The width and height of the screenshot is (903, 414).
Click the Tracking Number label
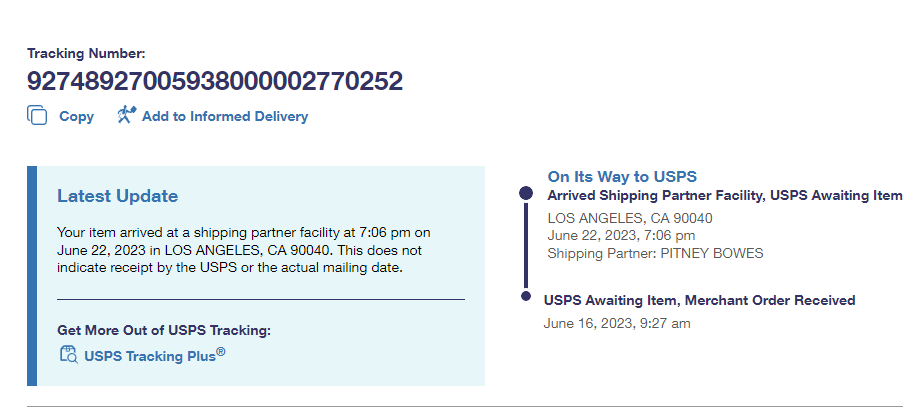coord(86,53)
